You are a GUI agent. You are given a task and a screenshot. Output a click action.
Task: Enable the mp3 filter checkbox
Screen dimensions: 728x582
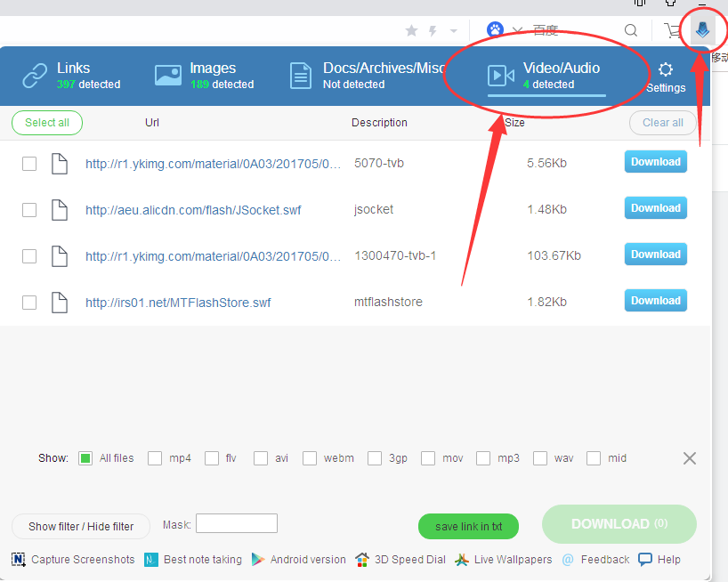483,458
